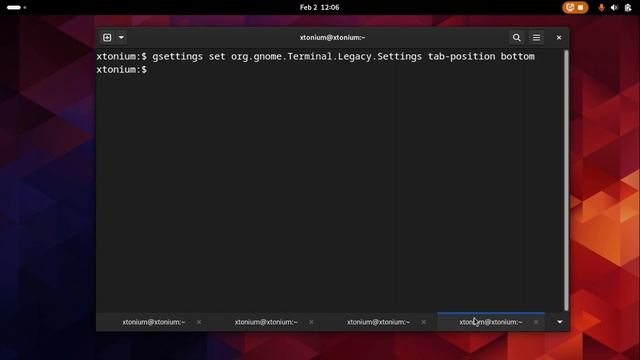Open the system power status icon
The image size is (640, 360).
[x=628, y=7]
